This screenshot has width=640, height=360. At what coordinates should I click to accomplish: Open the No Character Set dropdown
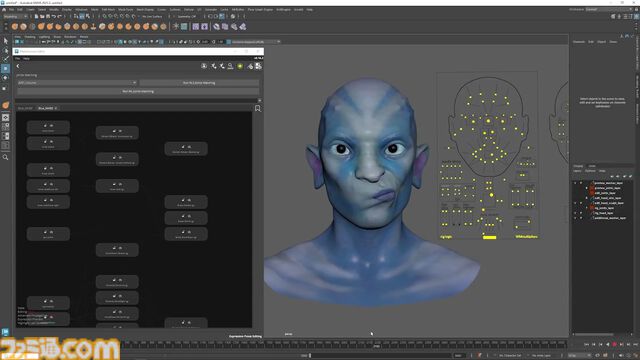click(510, 356)
